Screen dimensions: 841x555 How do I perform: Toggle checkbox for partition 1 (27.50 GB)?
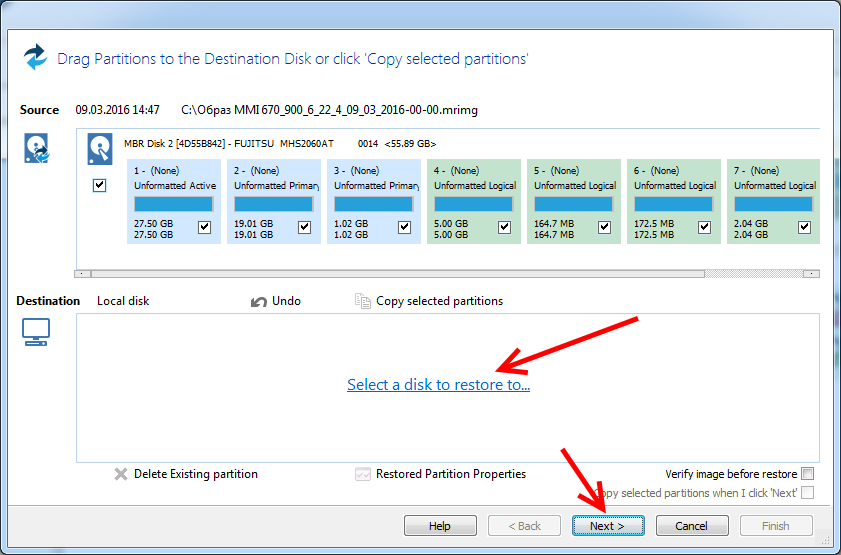point(204,227)
